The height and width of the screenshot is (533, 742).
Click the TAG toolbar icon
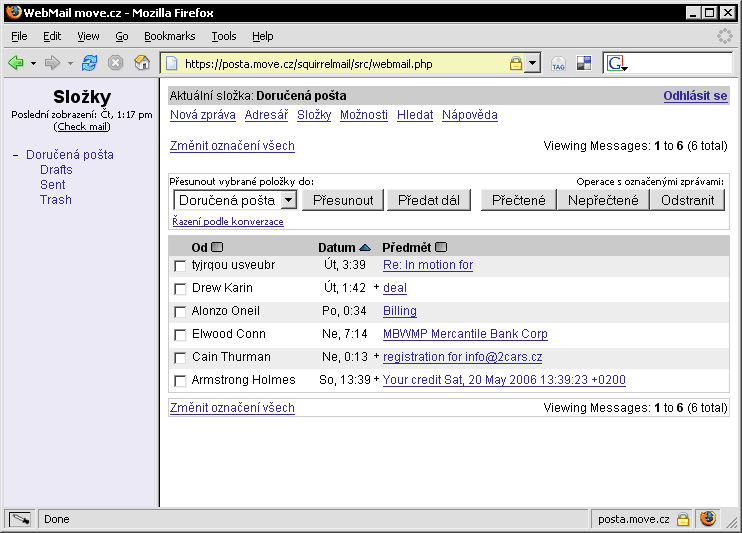pyautogui.click(x=558, y=63)
